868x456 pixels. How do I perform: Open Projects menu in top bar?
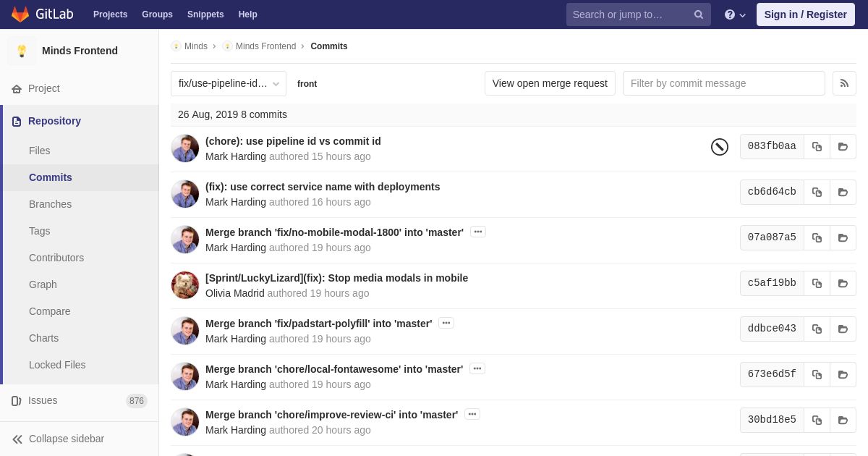[x=110, y=14]
